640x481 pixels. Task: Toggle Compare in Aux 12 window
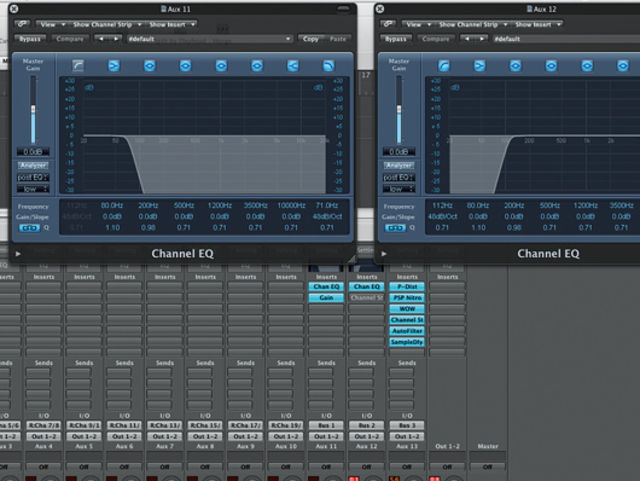(436, 39)
